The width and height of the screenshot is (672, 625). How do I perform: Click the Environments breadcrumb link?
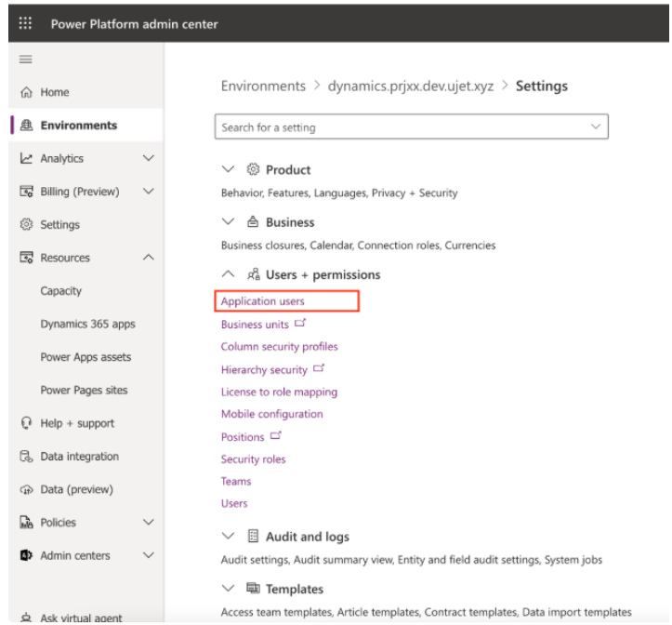click(263, 86)
